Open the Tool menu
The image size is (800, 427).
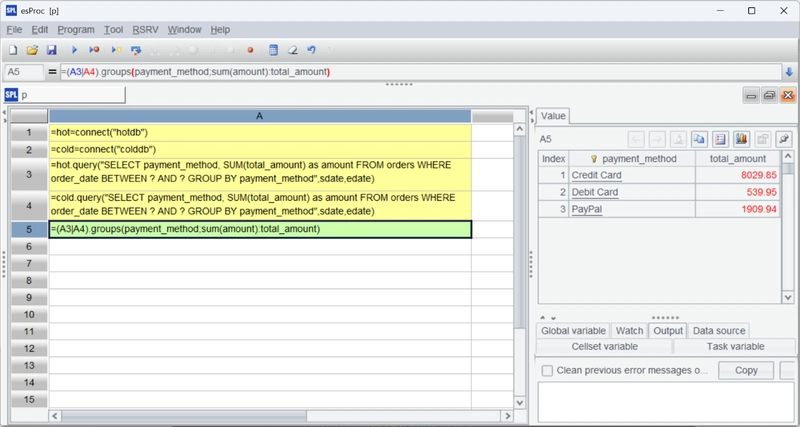click(x=113, y=30)
